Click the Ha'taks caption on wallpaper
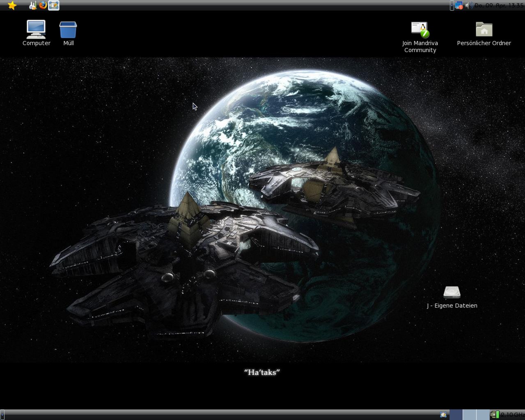Image resolution: width=525 pixels, height=420 pixels. pyautogui.click(x=262, y=372)
